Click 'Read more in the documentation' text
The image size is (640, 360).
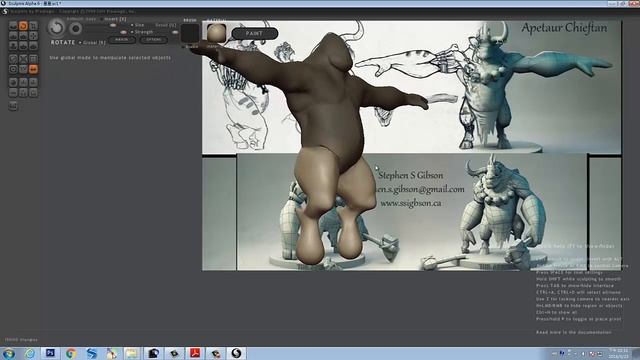point(573,332)
